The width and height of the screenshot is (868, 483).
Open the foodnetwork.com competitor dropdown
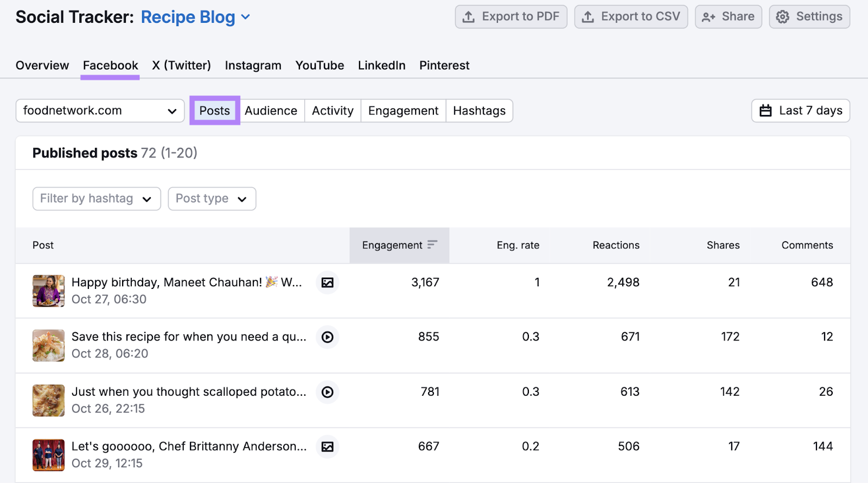(x=100, y=111)
